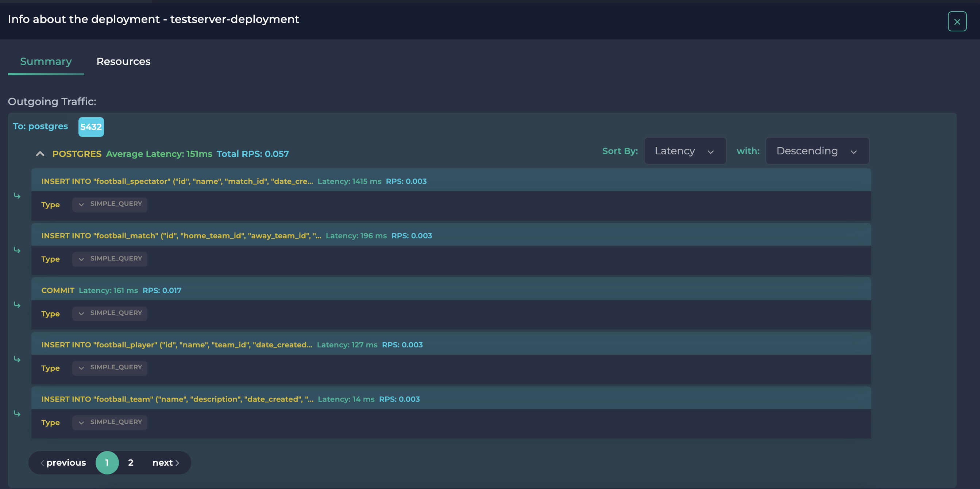Select page 1 in pagination
Image resolution: width=980 pixels, height=489 pixels.
click(x=107, y=462)
